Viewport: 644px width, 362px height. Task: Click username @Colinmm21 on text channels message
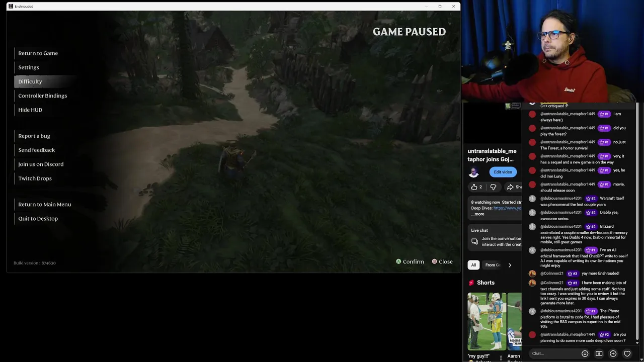(552, 283)
